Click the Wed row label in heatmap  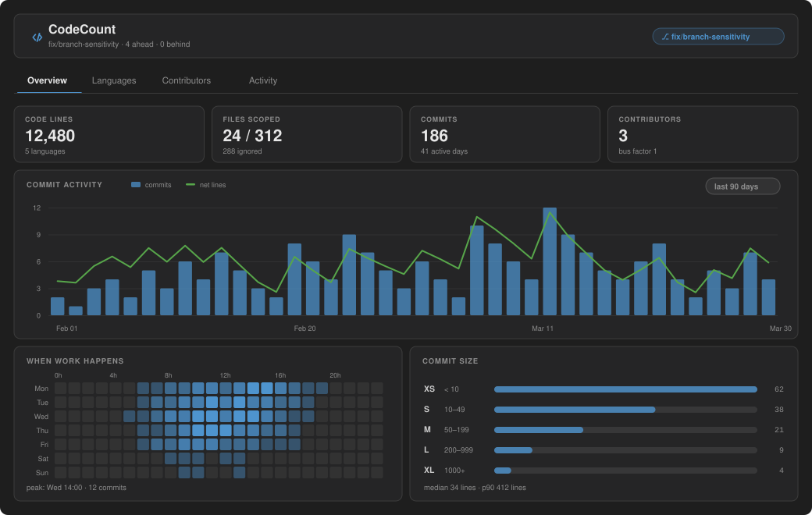(x=41, y=416)
